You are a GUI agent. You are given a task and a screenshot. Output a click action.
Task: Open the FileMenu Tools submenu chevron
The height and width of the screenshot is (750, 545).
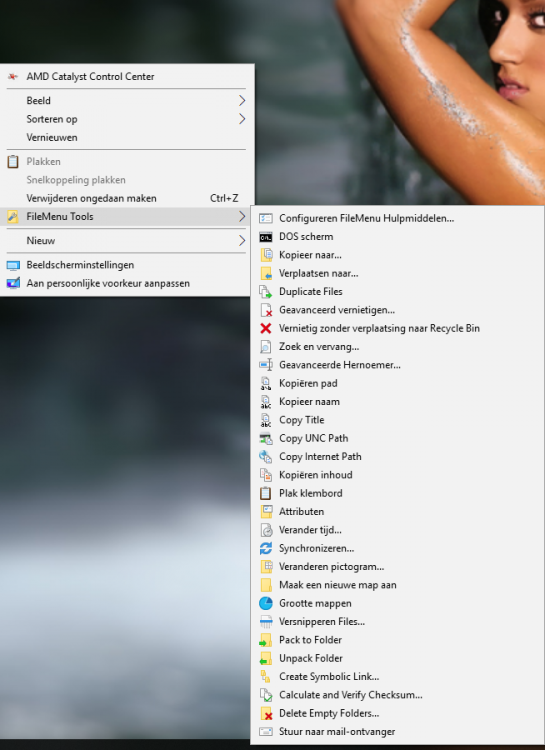tap(242, 217)
